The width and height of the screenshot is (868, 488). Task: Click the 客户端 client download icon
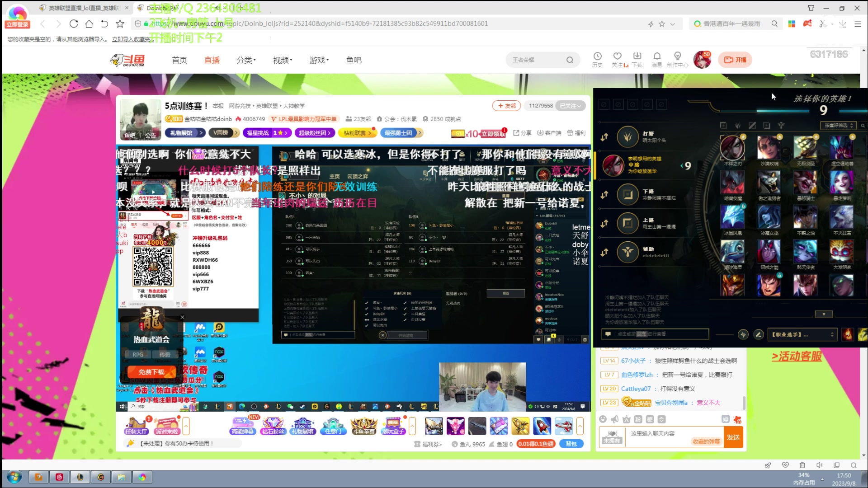[549, 133]
